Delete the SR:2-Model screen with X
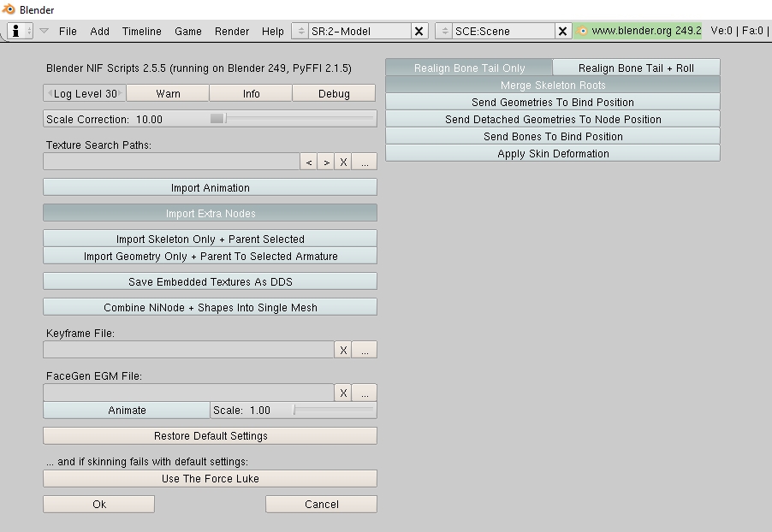 tap(419, 31)
